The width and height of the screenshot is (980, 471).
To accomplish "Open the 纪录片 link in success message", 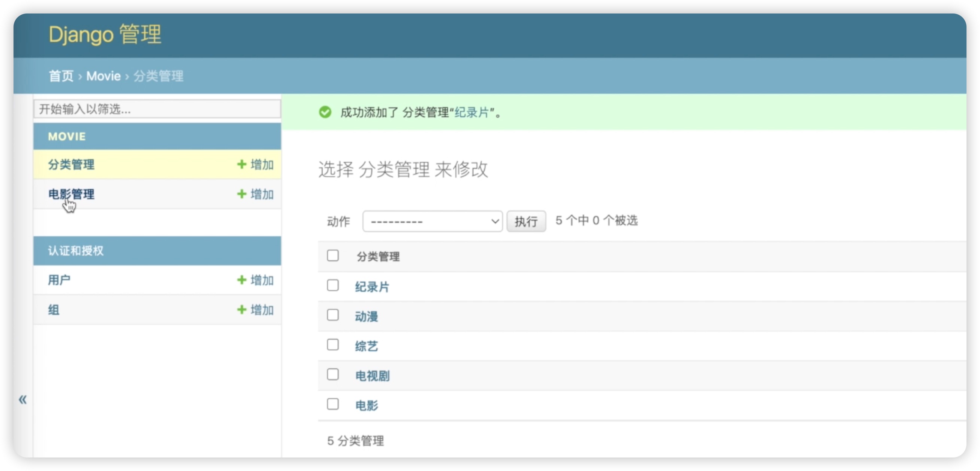I will click(472, 112).
